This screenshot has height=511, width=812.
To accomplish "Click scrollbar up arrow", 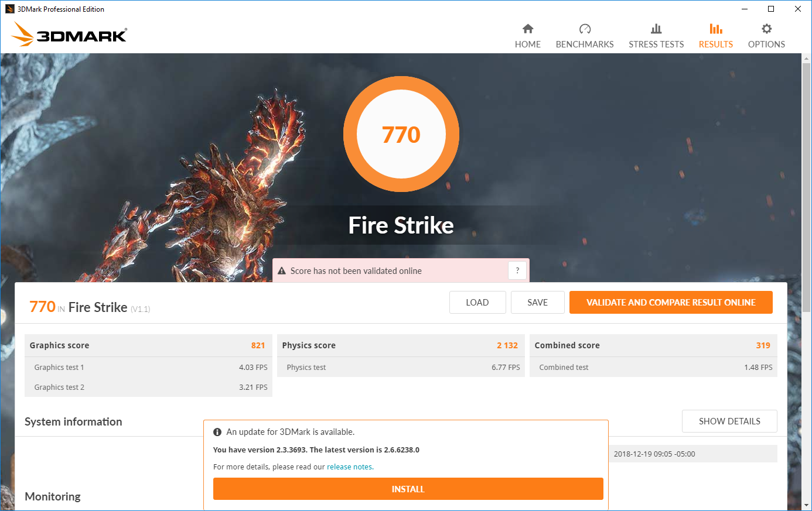I will point(807,59).
